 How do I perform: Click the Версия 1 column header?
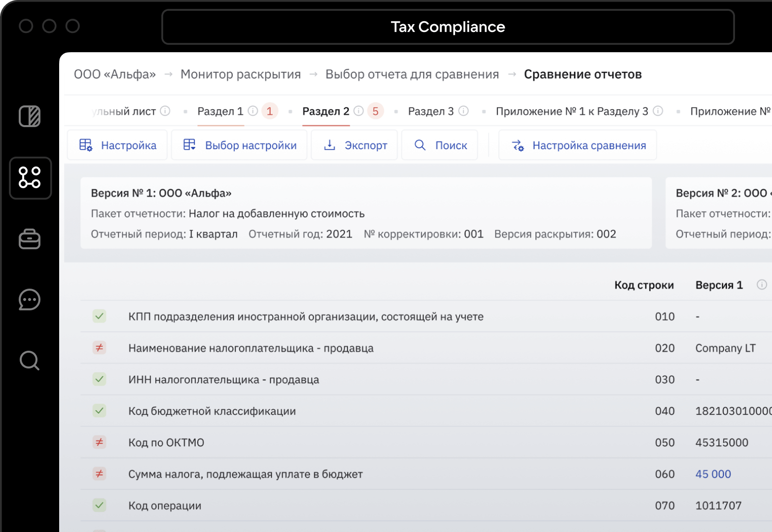(x=719, y=285)
